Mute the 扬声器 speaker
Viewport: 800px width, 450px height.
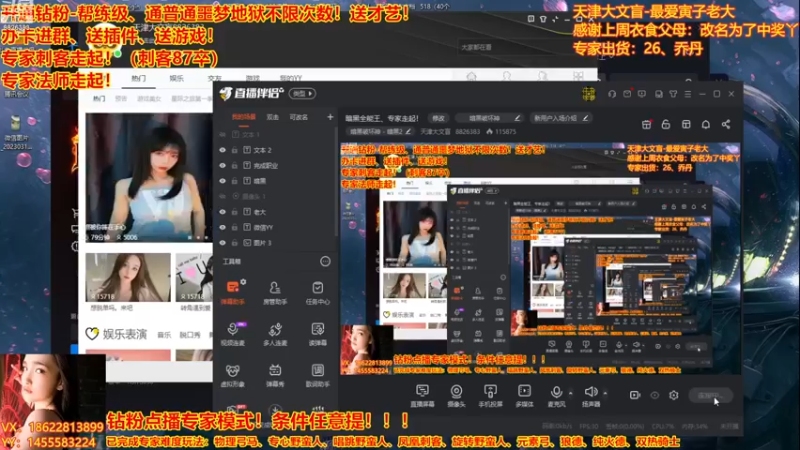591,395
